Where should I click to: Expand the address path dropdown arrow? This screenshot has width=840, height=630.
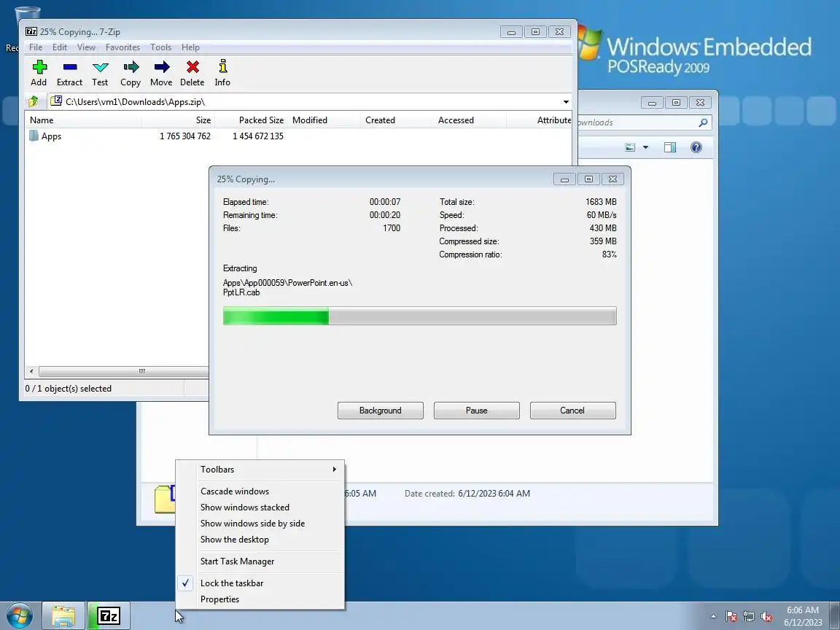[566, 102]
